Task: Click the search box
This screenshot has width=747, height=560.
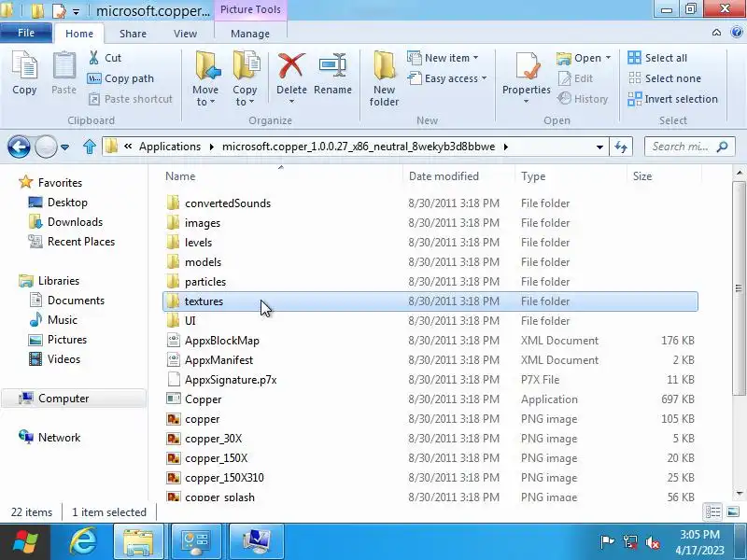Action: coord(689,147)
